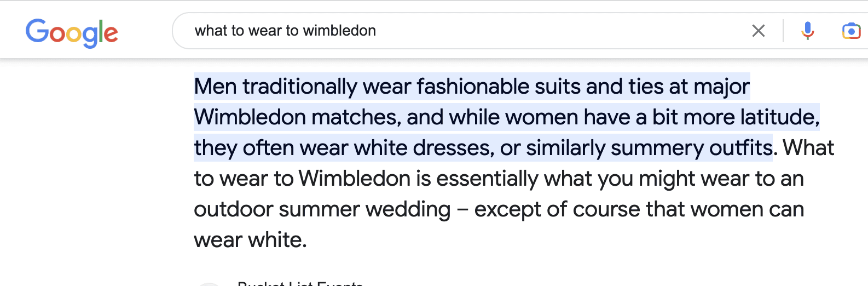Click "fashionable suits" in the snippet
The image size is (868, 286).
click(499, 87)
